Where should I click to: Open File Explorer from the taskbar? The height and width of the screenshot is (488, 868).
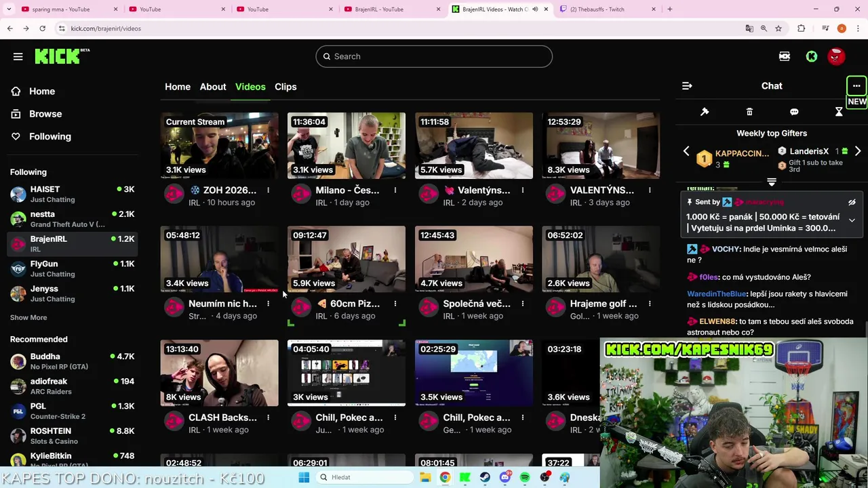tap(425, 477)
